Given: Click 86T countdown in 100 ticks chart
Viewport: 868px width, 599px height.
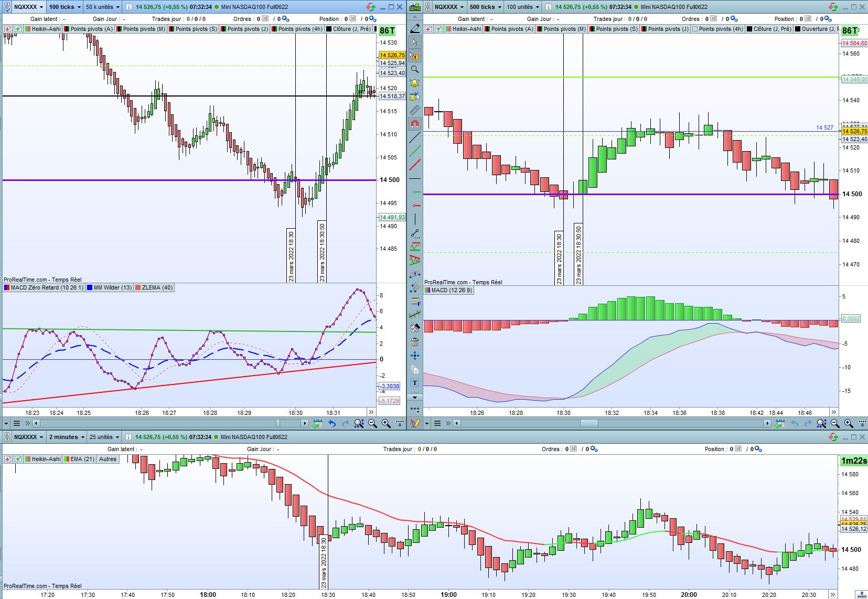Looking at the screenshot, I should click(388, 30).
